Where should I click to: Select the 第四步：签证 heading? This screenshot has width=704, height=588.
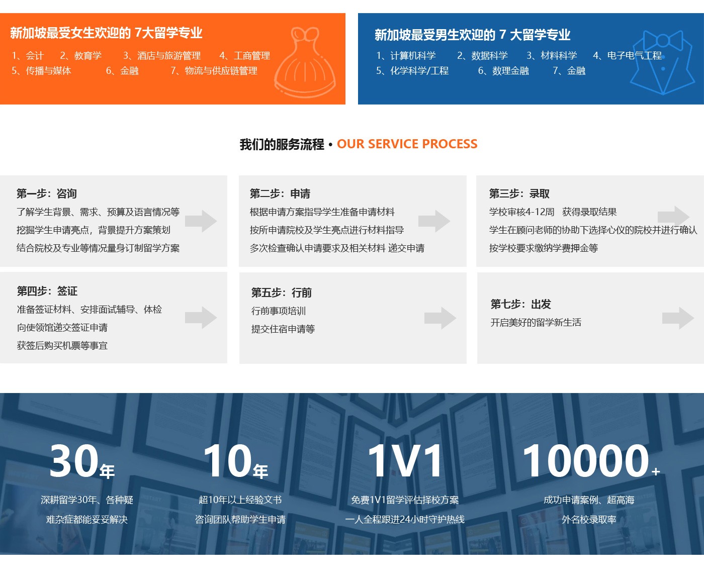(x=47, y=291)
